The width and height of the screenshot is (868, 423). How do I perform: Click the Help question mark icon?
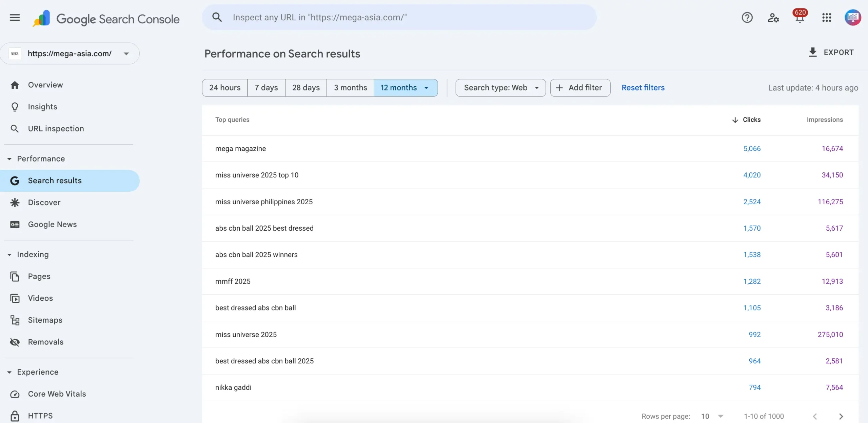pos(747,18)
